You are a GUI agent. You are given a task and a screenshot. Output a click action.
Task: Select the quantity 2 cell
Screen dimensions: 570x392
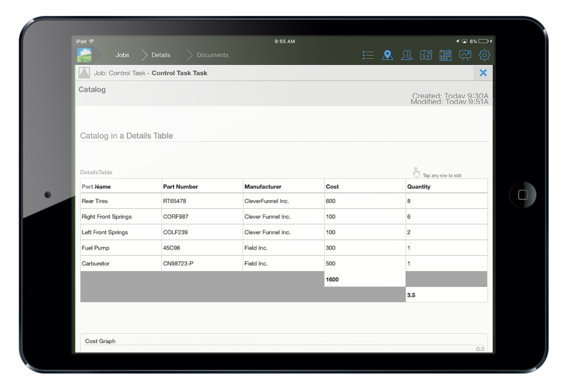tap(447, 232)
